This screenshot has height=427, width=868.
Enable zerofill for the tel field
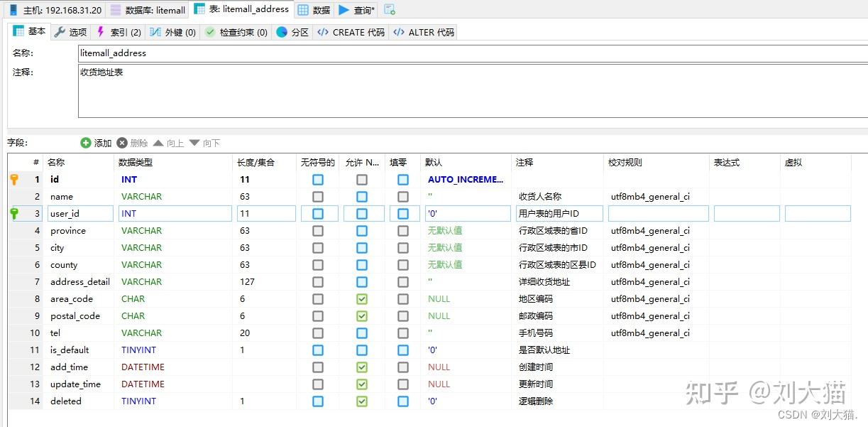[402, 333]
